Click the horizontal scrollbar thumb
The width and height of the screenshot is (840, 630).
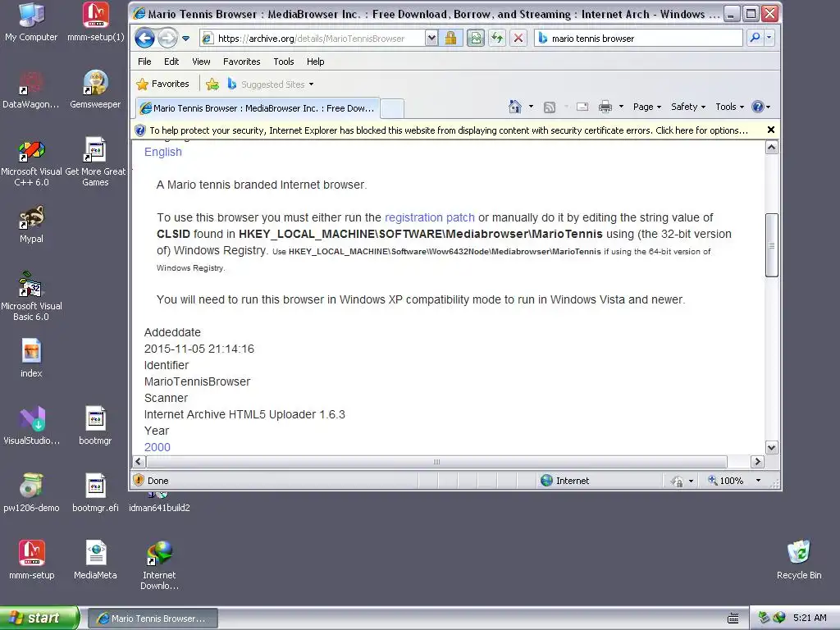[x=436, y=462]
